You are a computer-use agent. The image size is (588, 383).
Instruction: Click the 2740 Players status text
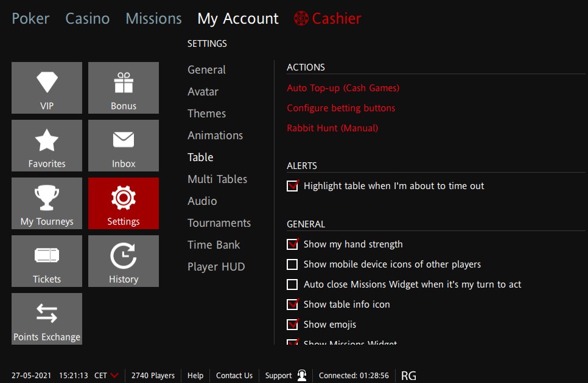tap(153, 376)
